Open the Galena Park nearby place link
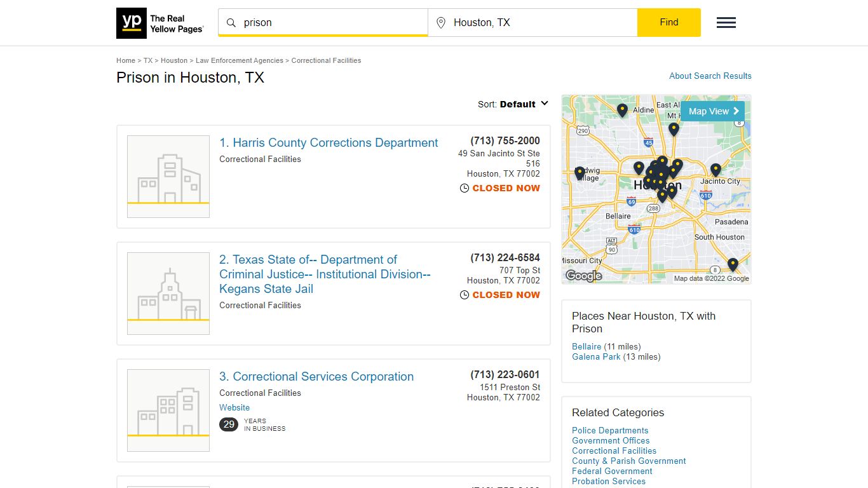This screenshot has width=868, height=488. pyautogui.click(x=596, y=357)
